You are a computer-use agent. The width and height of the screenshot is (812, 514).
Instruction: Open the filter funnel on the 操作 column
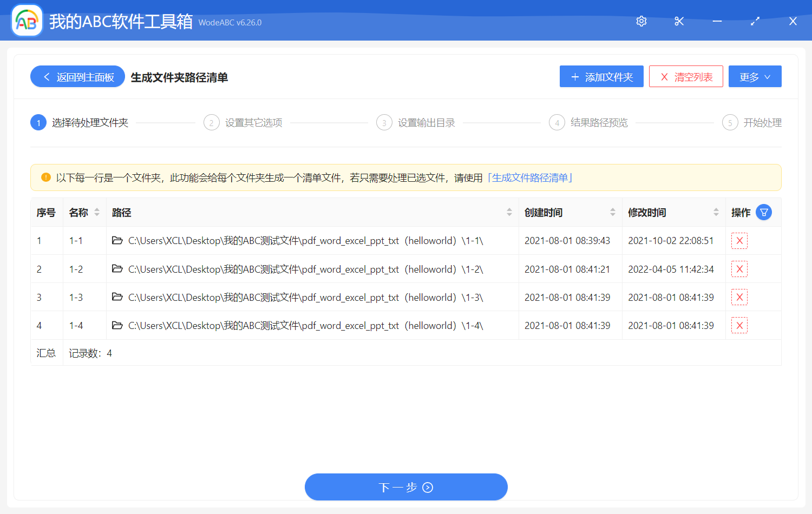point(764,212)
